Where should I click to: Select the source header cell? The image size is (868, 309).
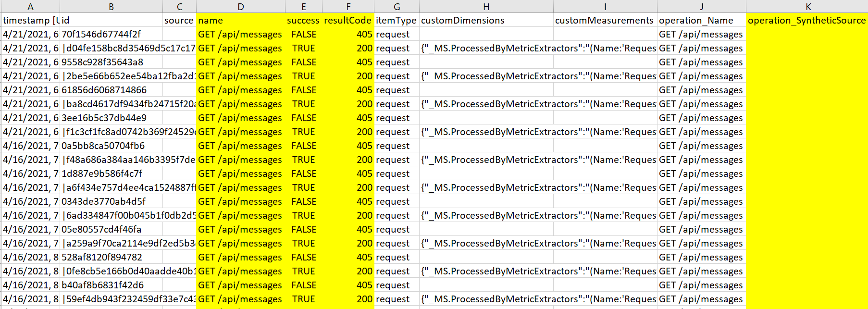pyautogui.click(x=179, y=20)
